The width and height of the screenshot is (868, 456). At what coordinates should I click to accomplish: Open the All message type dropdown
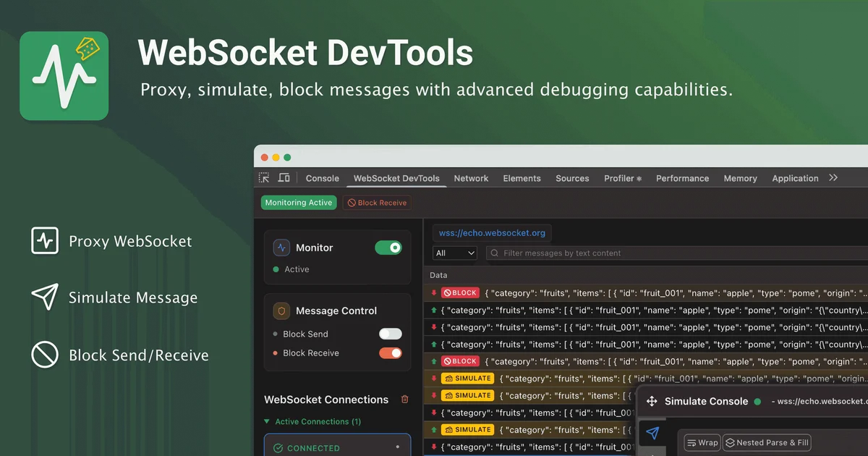tap(455, 253)
